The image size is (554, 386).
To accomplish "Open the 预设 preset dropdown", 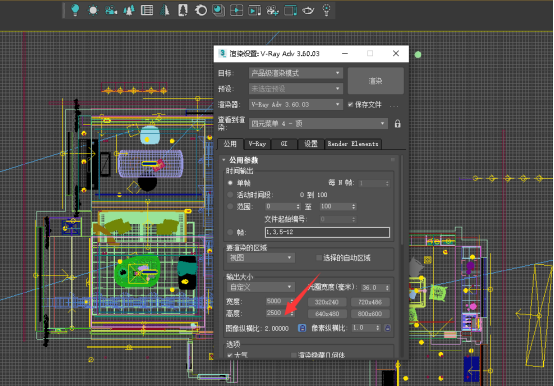I will (x=296, y=89).
